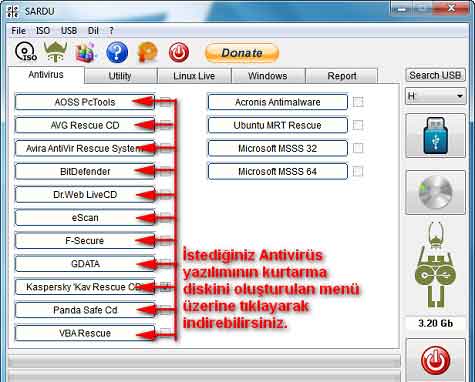Viewport: 475px width, 382px height.
Task: Click the ISO disc toolbar icon
Action: [x=25, y=52]
